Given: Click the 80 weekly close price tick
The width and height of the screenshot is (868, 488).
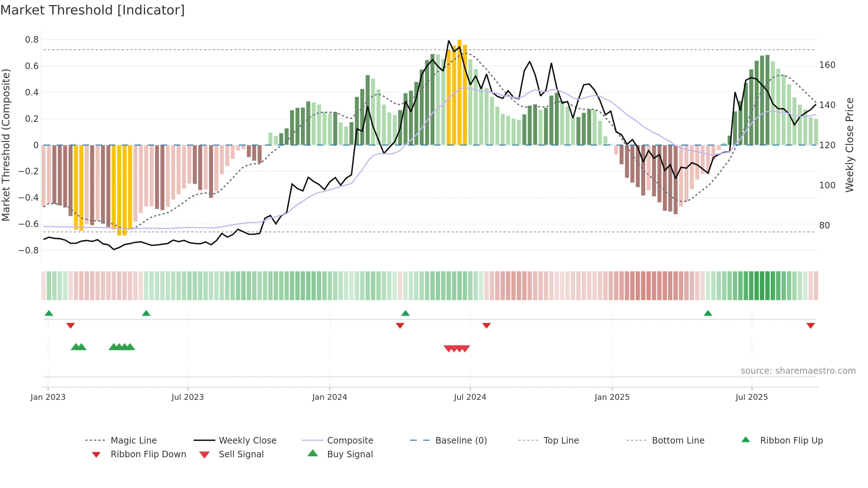Looking at the screenshot, I should [825, 226].
